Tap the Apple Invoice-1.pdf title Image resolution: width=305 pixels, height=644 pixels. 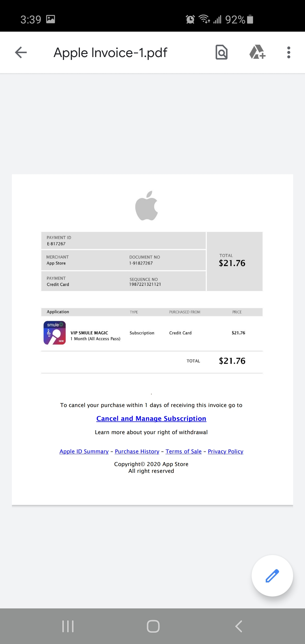pos(110,52)
